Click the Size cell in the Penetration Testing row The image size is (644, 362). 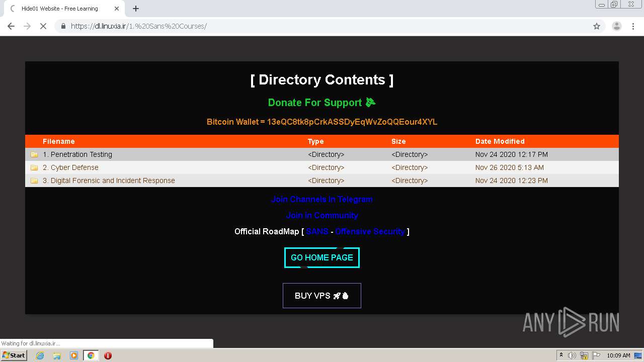[x=410, y=154]
